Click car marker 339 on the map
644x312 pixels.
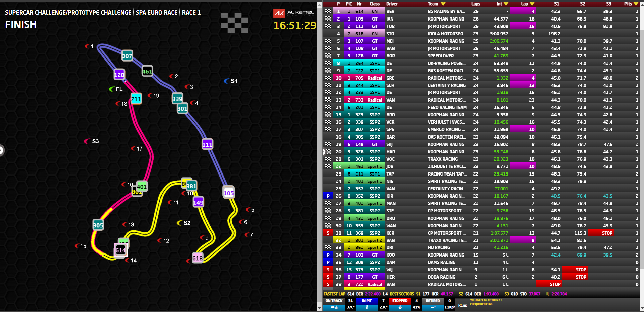tap(177, 99)
